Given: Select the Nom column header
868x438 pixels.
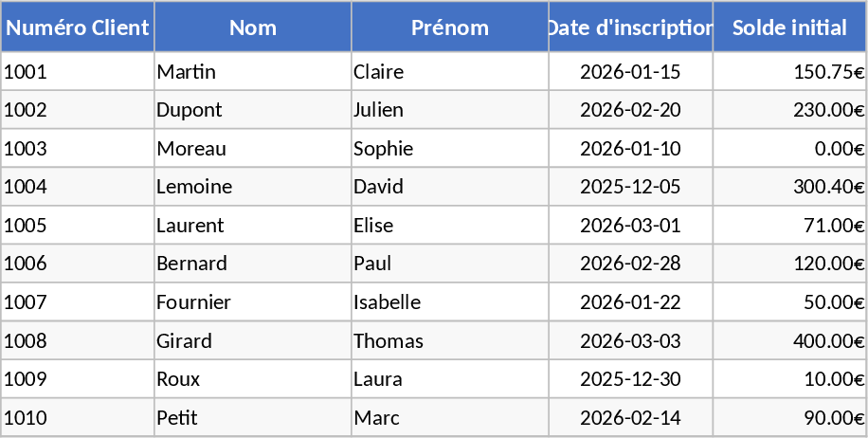Looking at the screenshot, I should tap(253, 27).
